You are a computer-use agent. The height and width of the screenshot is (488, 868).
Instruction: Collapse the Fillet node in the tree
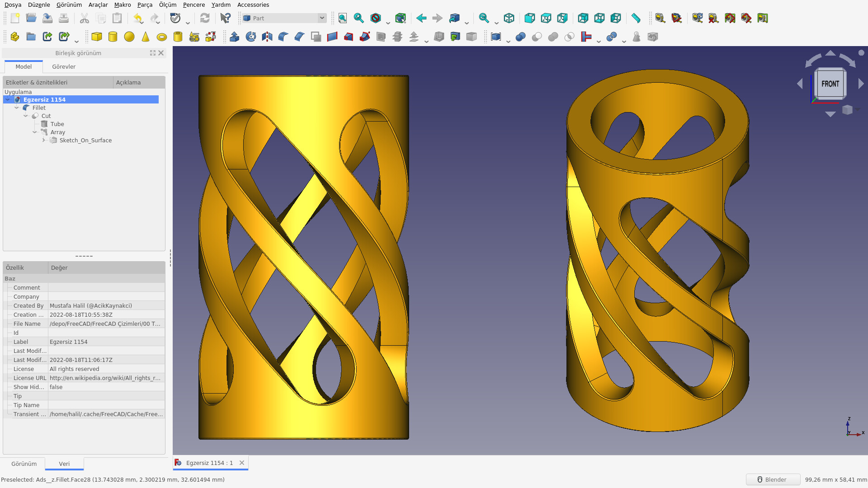point(17,108)
